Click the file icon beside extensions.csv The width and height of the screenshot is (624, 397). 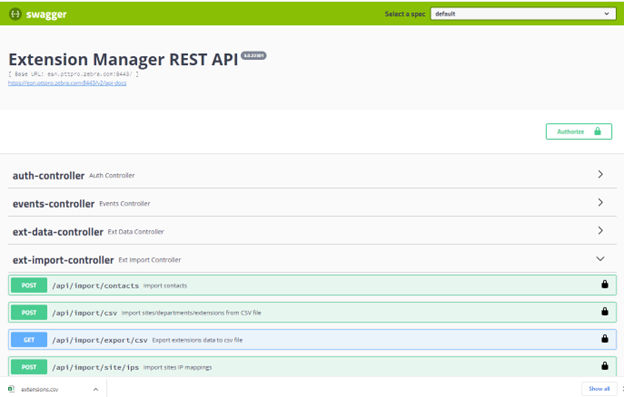pyautogui.click(x=11, y=389)
